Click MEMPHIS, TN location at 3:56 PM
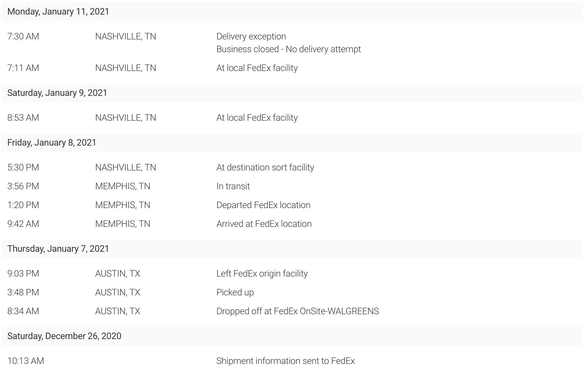588x370 pixels. (123, 186)
